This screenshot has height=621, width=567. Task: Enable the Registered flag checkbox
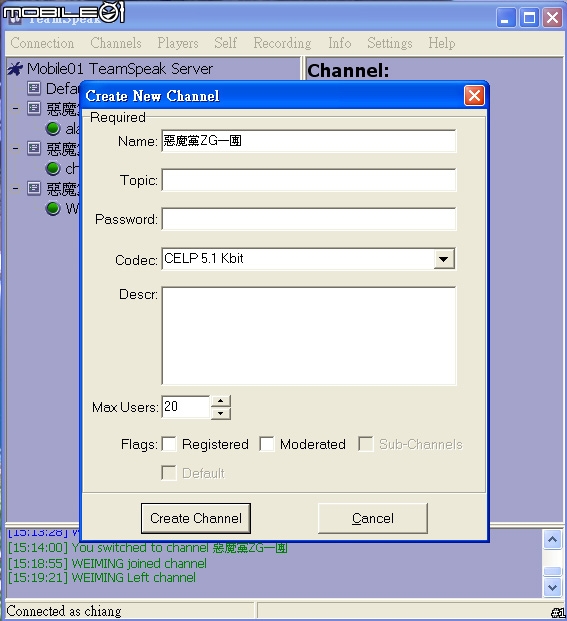coord(169,444)
